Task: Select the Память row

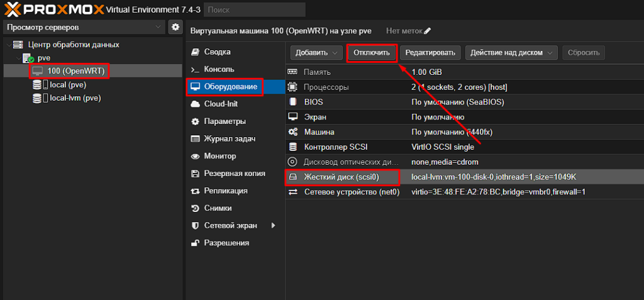Action: coord(465,72)
